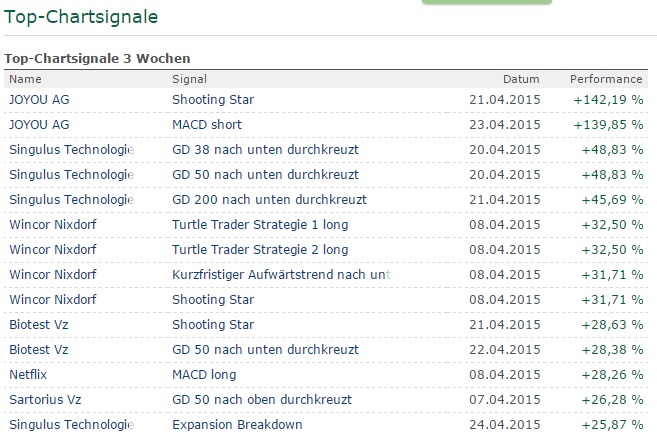
Task: Click +31,71 % in Kurzfristiger Aufwärtstrend row
Action: pyautogui.click(x=612, y=274)
